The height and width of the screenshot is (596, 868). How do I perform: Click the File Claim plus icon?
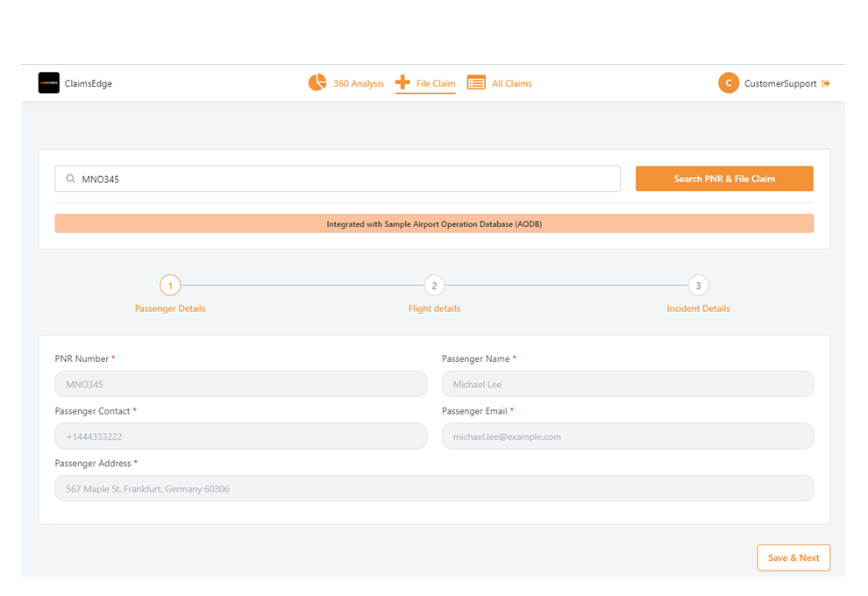click(x=402, y=83)
